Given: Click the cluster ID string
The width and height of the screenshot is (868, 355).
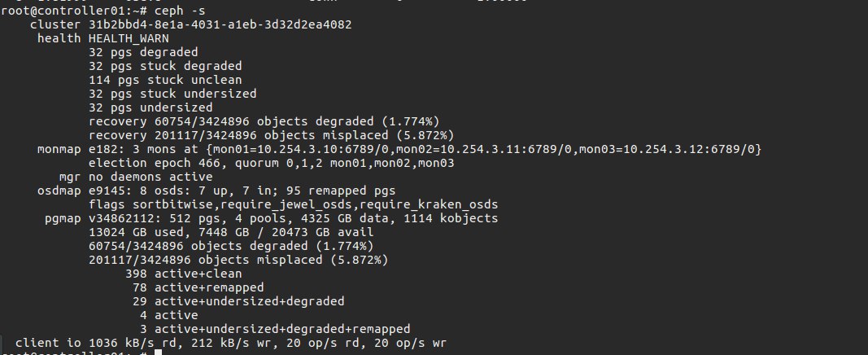Looking at the screenshot, I should pyautogui.click(x=220, y=24).
